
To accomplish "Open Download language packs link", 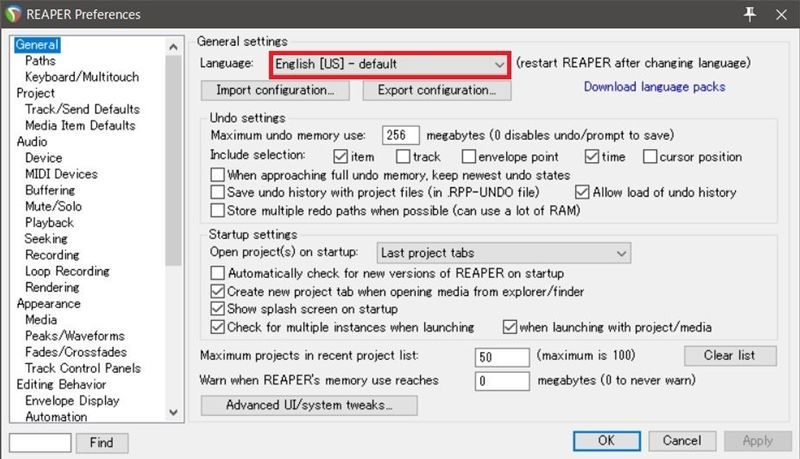I will (x=655, y=87).
